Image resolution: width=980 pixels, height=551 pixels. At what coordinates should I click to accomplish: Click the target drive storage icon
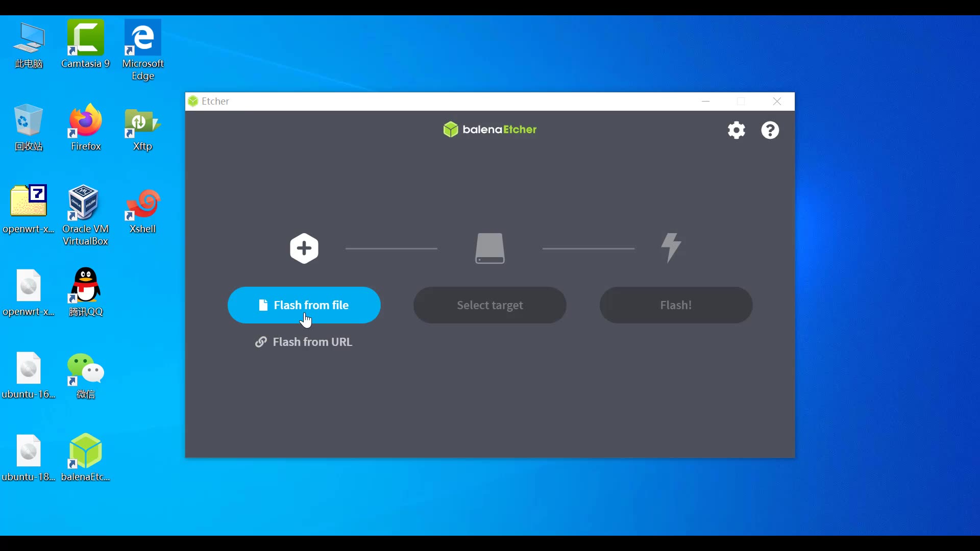coord(489,248)
